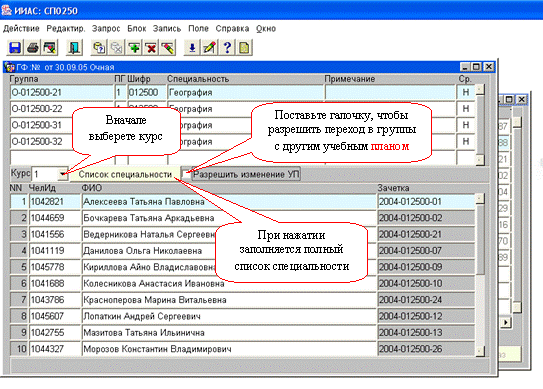Click ЧелИд cell 1042821
Viewport: 543px width, 389px height.
coord(55,202)
